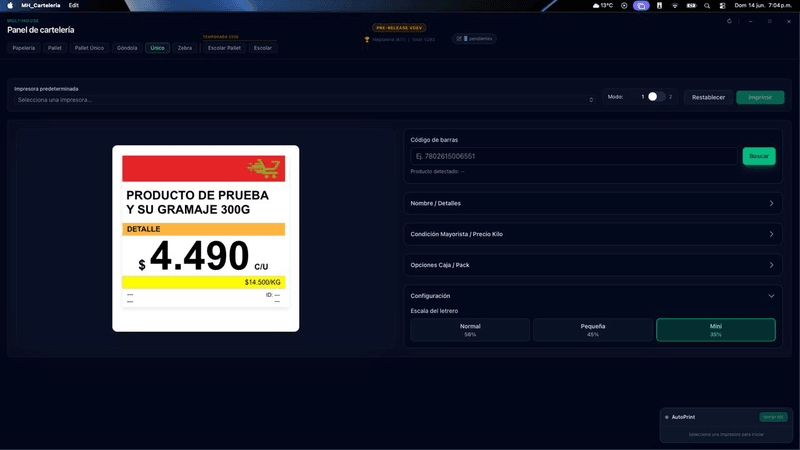Image resolution: width=800 pixels, height=450 pixels.
Task: Click the Impresora predeterminada label
Action: pyautogui.click(x=46, y=89)
